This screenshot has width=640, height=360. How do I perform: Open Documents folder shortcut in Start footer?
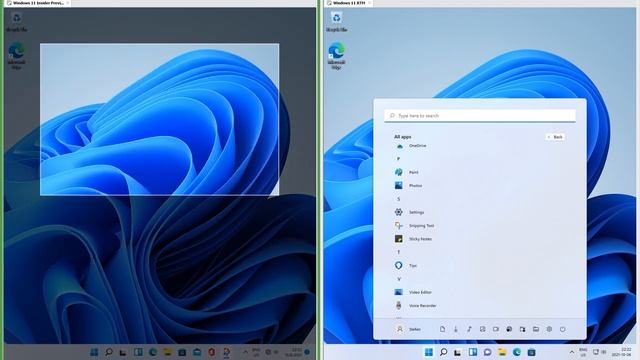[x=442, y=329]
